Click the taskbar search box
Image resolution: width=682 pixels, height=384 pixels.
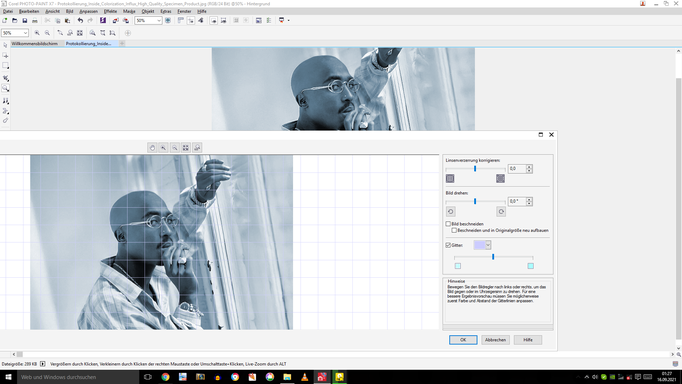coord(78,377)
